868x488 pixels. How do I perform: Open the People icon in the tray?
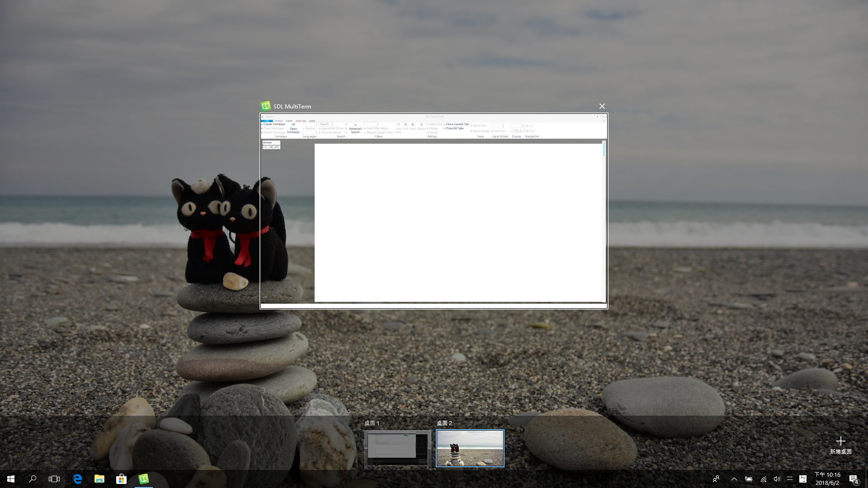coord(716,479)
